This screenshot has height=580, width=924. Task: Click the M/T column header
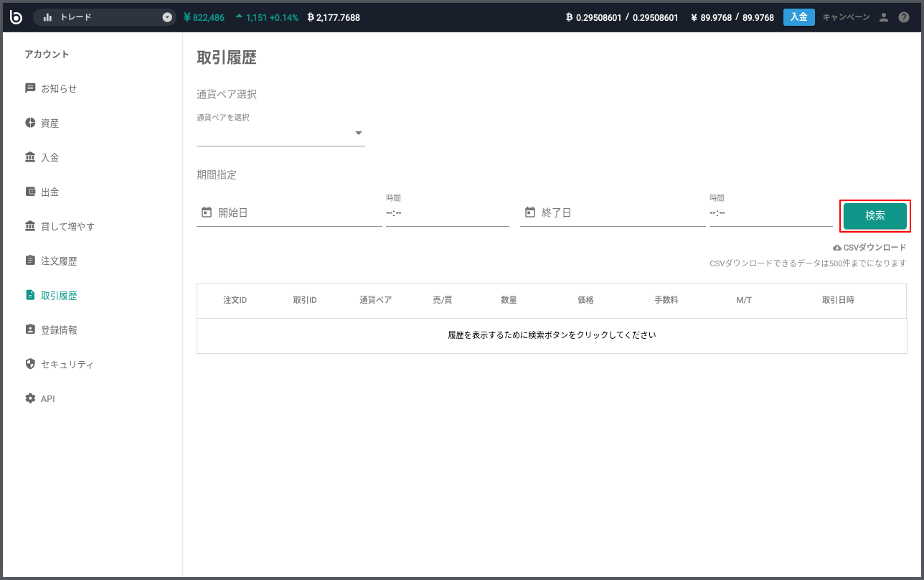coord(744,300)
